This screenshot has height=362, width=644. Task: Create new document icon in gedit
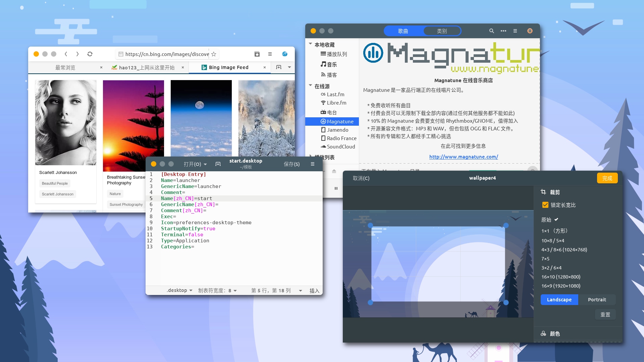pyautogui.click(x=218, y=164)
